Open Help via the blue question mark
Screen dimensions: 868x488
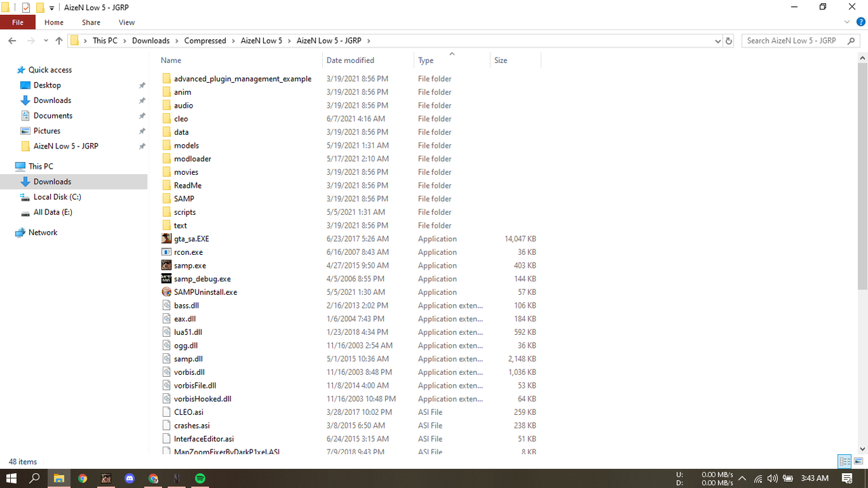click(861, 22)
